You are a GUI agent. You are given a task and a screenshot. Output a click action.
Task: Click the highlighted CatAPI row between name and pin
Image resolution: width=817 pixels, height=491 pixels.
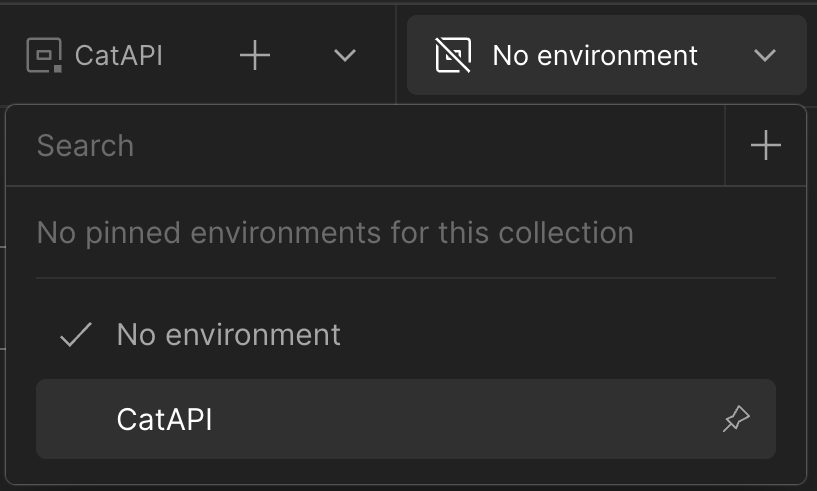click(x=460, y=419)
